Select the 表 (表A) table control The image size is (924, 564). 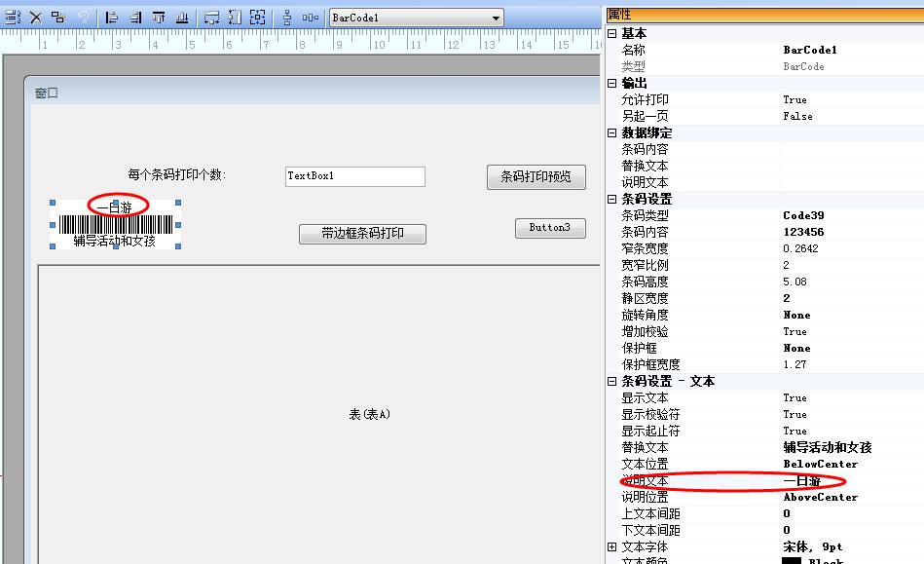click(369, 414)
